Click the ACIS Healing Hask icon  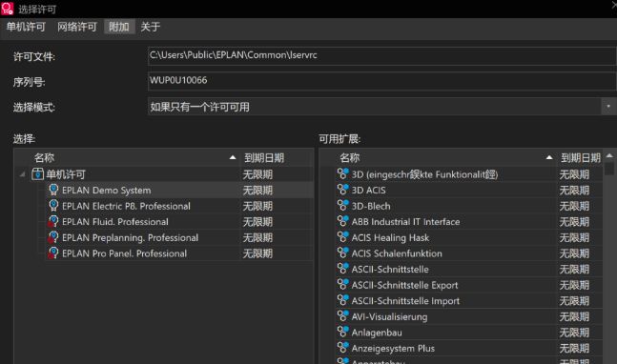pos(342,236)
